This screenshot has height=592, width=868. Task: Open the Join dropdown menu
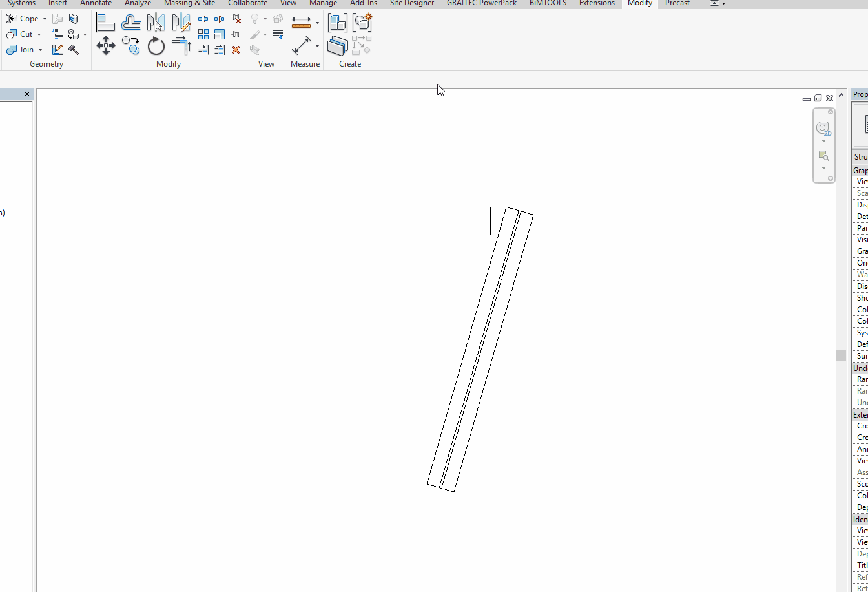tap(40, 50)
